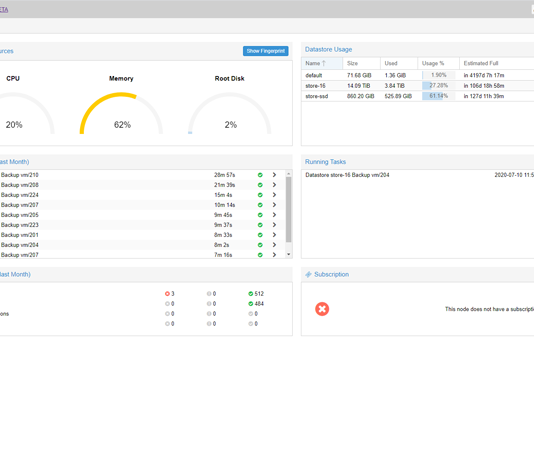This screenshot has width=534, height=450.
Task: Click green status icon of Backup vm/223
Action: (260, 225)
